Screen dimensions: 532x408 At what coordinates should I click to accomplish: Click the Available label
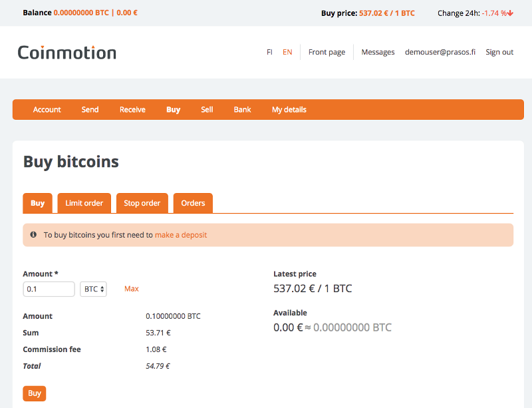coord(290,313)
